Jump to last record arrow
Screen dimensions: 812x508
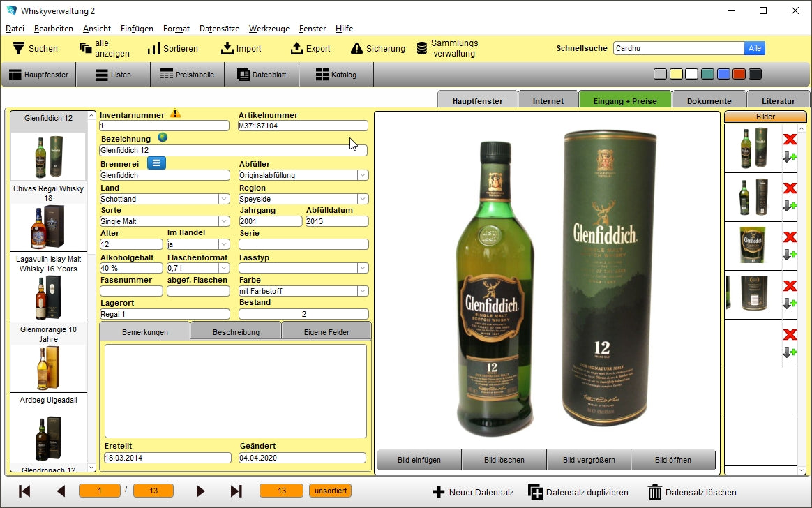(x=236, y=491)
